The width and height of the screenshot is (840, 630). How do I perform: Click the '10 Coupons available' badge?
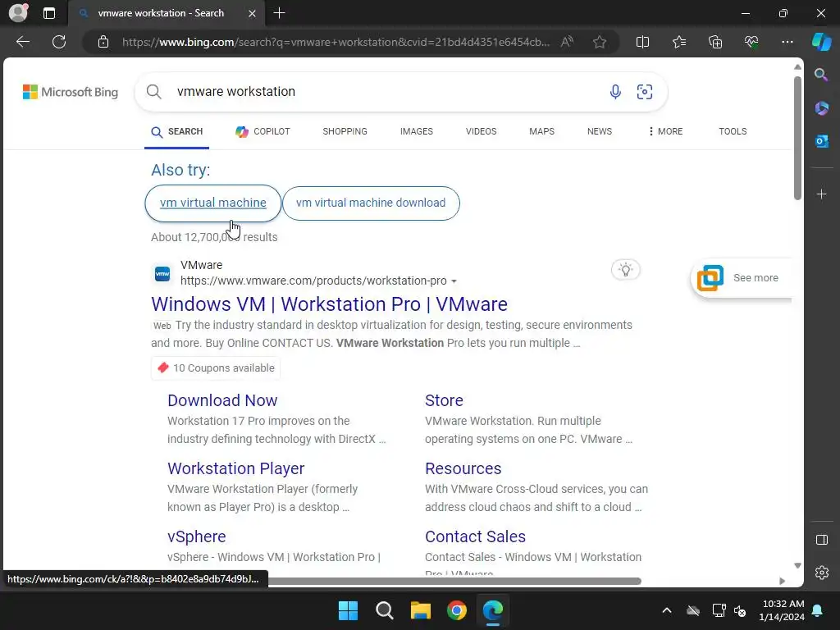pyautogui.click(x=216, y=368)
